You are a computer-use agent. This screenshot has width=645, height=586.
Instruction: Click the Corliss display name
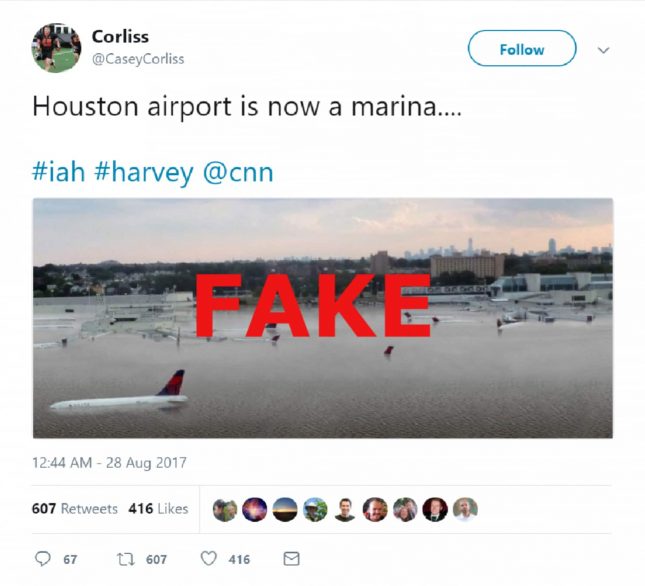coord(120,37)
